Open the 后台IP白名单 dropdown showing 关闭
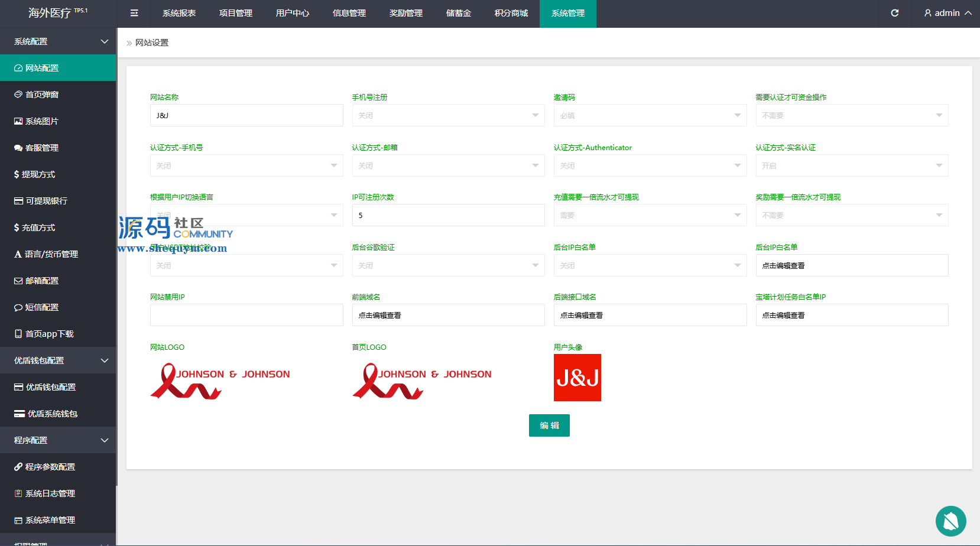This screenshot has height=546, width=980. pyautogui.click(x=650, y=265)
